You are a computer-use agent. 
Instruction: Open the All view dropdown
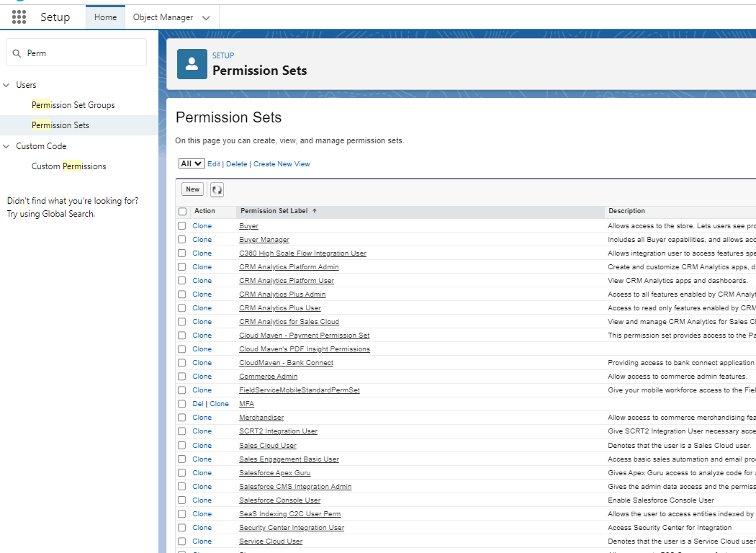coord(192,163)
